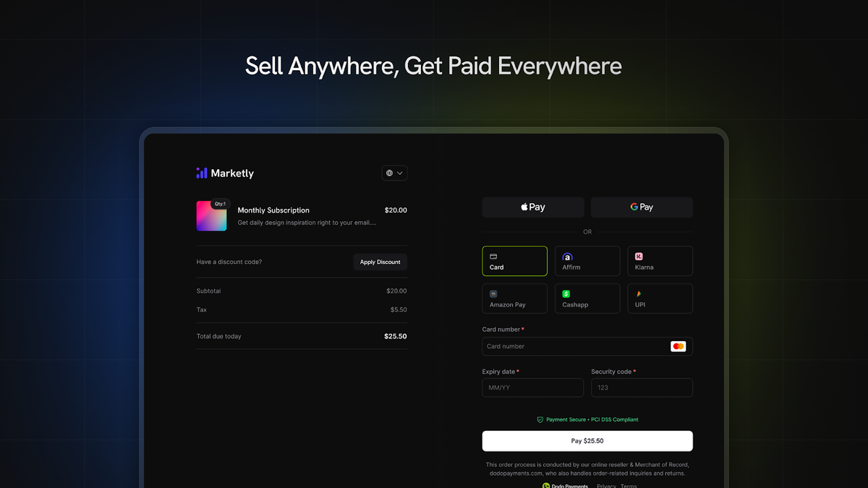The height and width of the screenshot is (488, 868).
Task: Choose the Google Pay express checkout
Action: 642,207
